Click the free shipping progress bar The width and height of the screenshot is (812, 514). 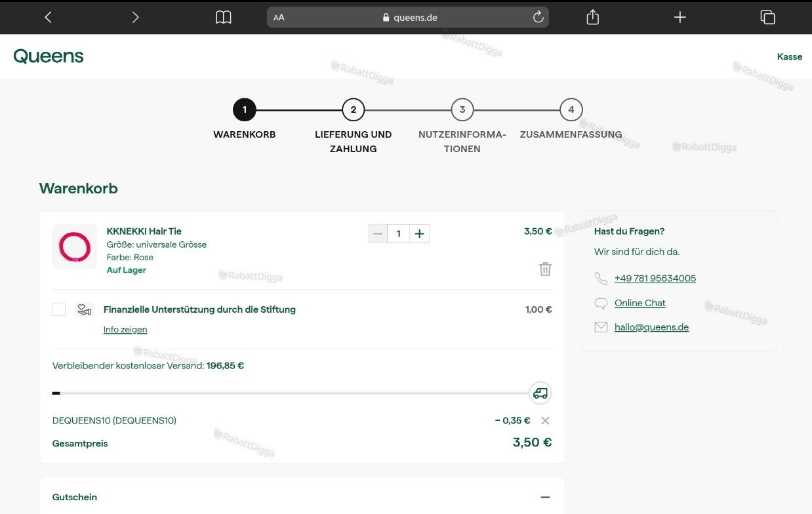coord(291,393)
